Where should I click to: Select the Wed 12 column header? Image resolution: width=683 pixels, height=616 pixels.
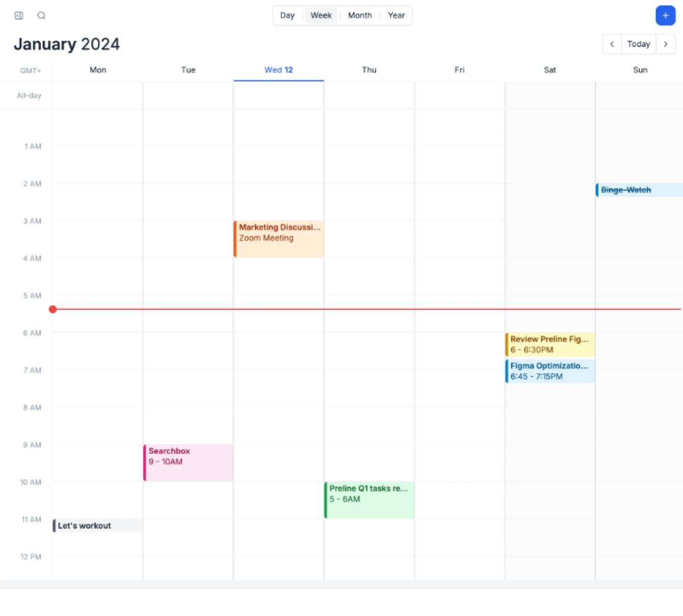point(278,70)
